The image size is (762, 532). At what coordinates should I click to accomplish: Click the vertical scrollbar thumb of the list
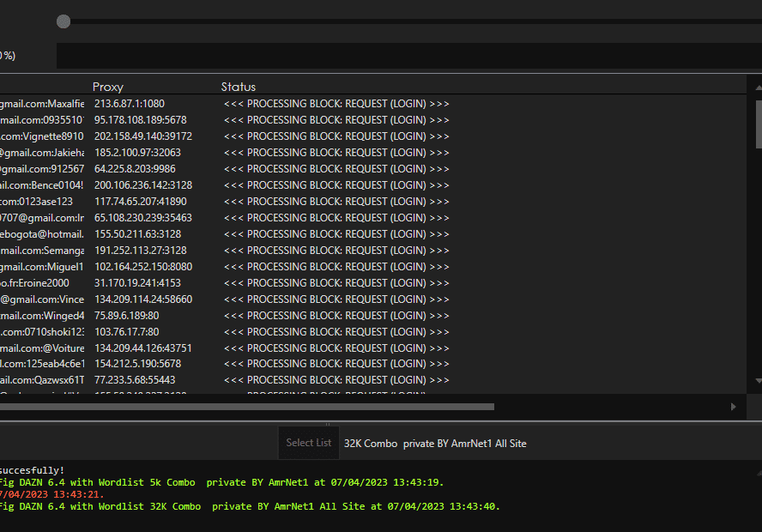[759, 124]
